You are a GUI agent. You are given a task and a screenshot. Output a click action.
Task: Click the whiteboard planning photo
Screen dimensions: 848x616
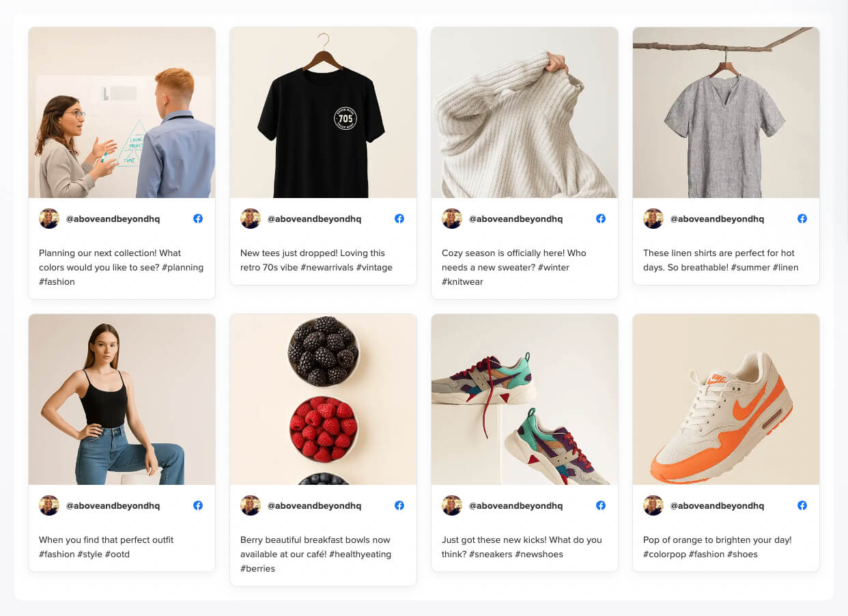(x=122, y=113)
